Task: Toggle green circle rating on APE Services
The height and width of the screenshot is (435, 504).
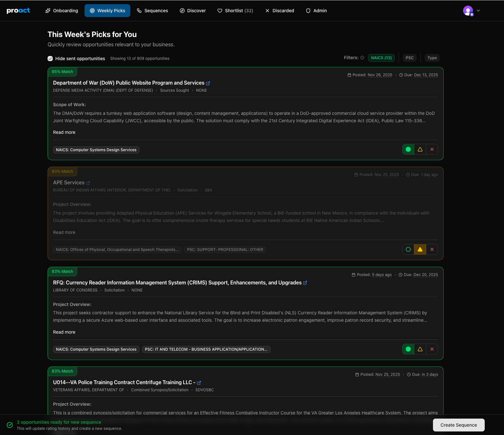Action: tap(408, 249)
